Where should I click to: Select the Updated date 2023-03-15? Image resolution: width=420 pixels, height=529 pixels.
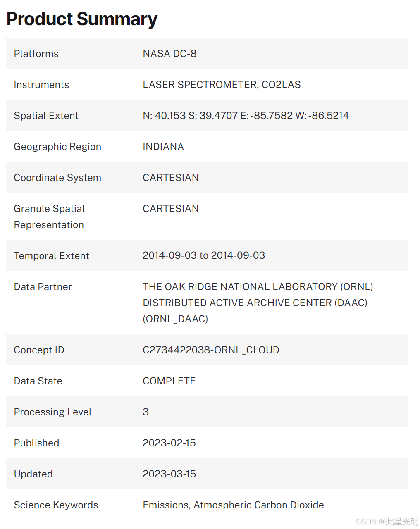point(169,474)
